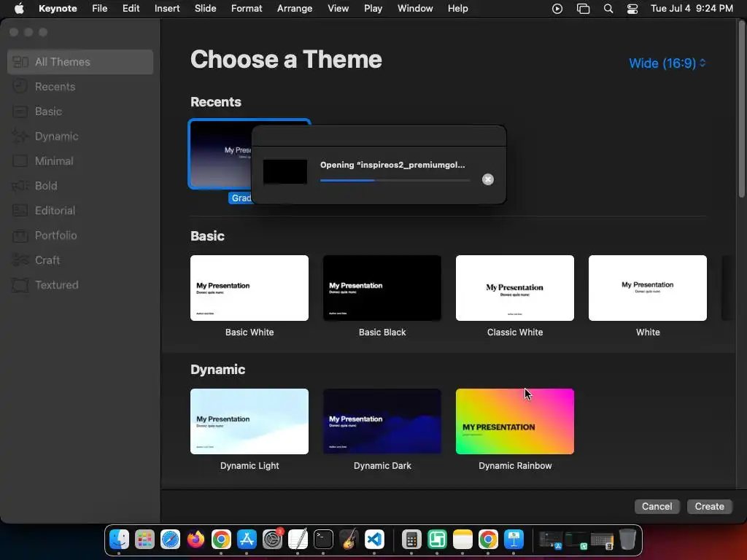The image size is (747, 560).
Task: Select the Portfolio sidebar category
Action: (80, 236)
